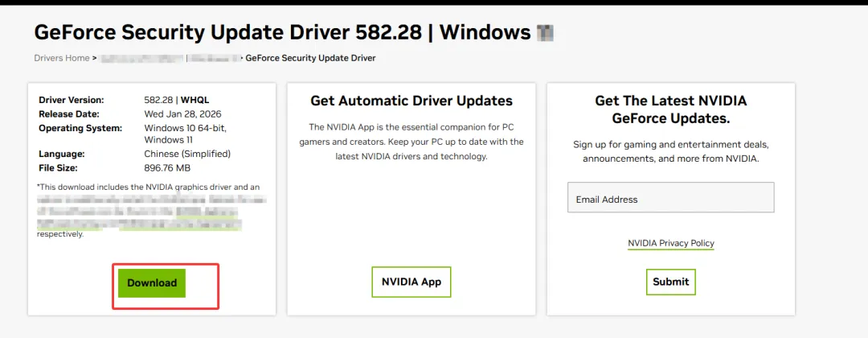This screenshot has width=868, height=338.
Task: Select the Driver Version label
Action: click(x=72, y=101)
